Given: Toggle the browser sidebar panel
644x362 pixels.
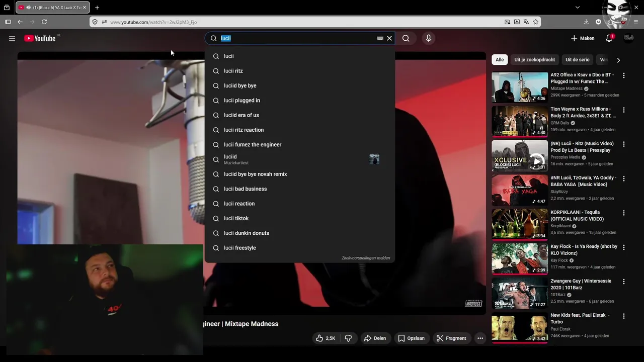Looking at the screenshot, I should pyautogui.click(x=8, y=22).
